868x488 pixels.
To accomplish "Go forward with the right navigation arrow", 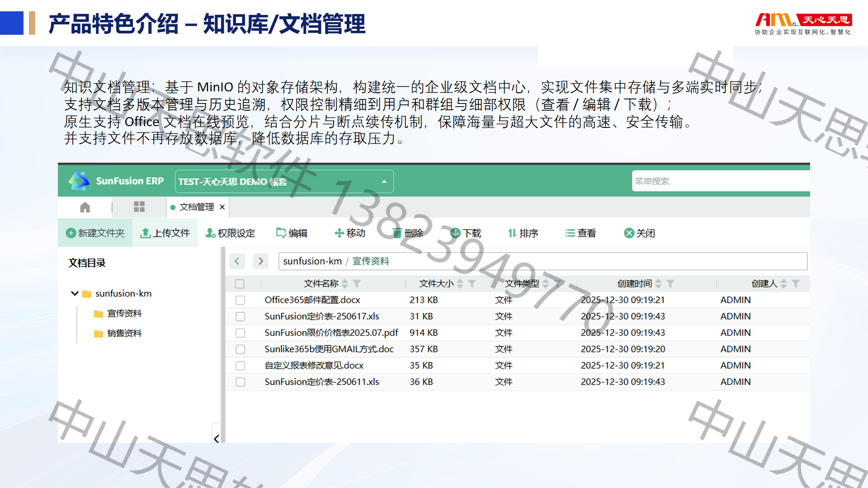I will [261, 261].
